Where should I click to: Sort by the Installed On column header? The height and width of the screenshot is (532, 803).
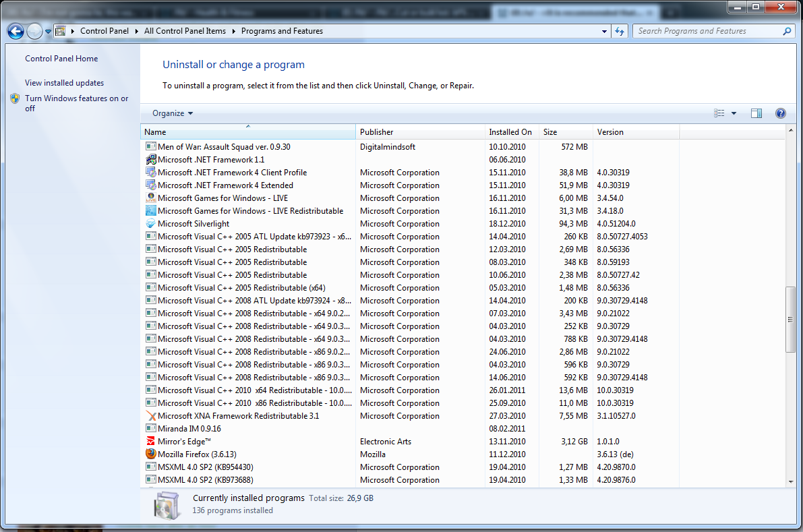(x=512, y=131)
